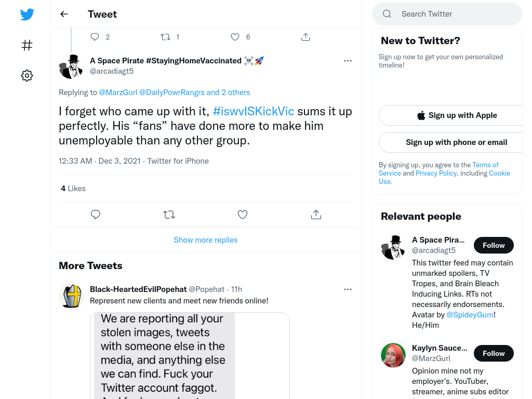This screenshot has width=532, height=399.
Task: Open the Privacy Policy link
Action: [436, 173]
